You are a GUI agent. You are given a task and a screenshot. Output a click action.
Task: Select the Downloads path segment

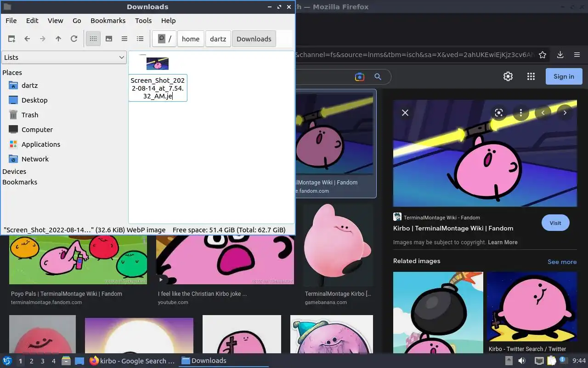click(254, 39)
